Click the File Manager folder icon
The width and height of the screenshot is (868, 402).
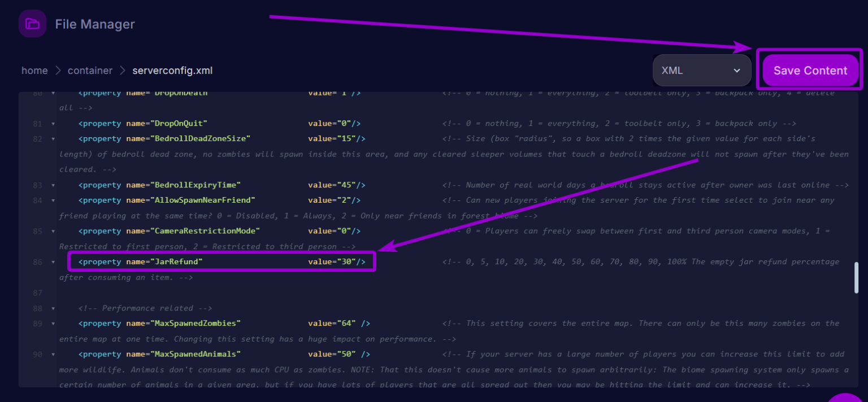32,24
